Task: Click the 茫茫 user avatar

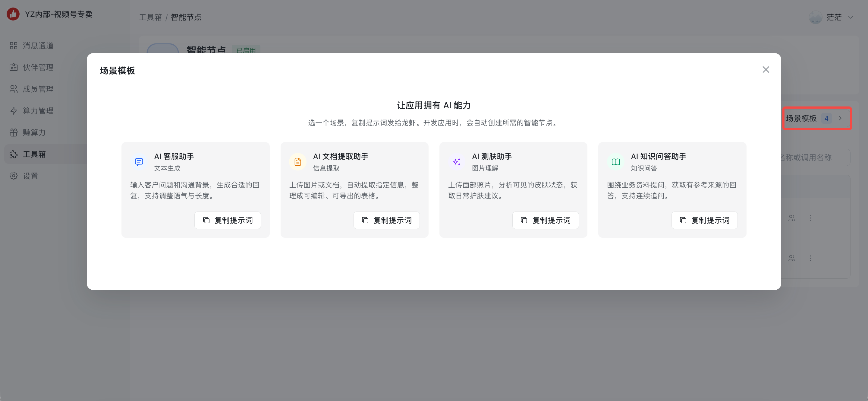Action: click(816, 17)
